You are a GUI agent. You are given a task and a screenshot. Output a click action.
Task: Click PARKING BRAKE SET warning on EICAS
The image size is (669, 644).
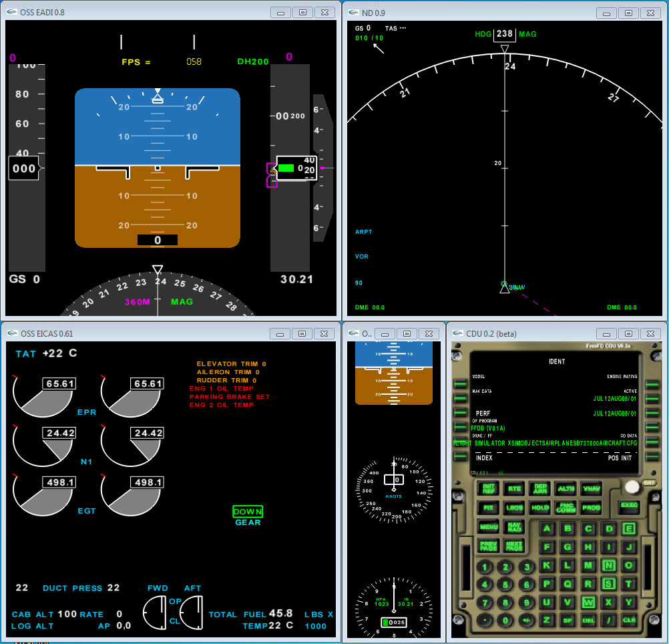230,396
